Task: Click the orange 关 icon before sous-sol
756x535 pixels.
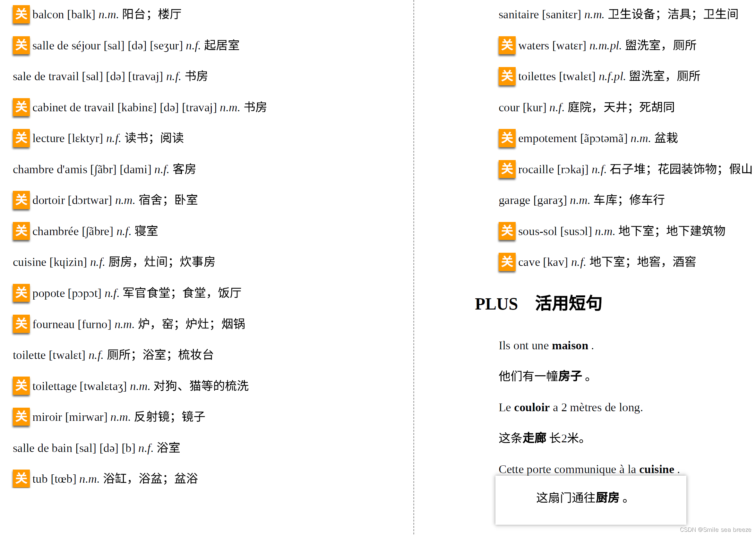Action: pyautogui.click(x=507, y=231)
